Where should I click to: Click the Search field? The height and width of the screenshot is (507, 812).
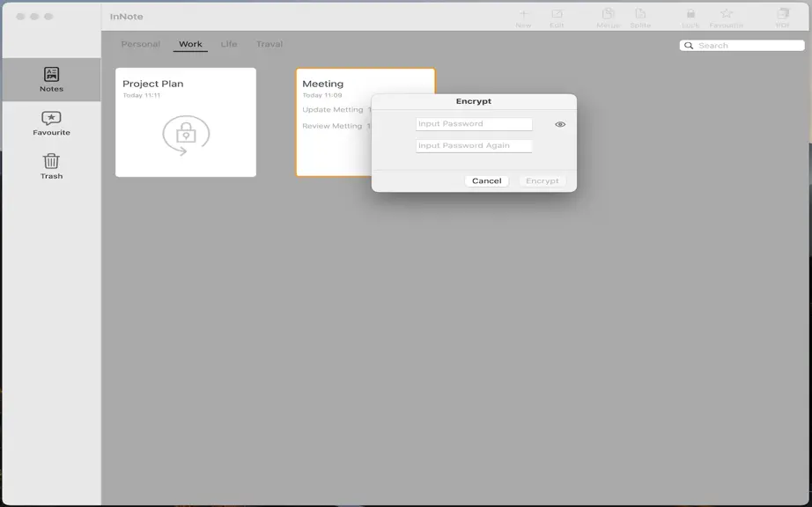point(742,46)
